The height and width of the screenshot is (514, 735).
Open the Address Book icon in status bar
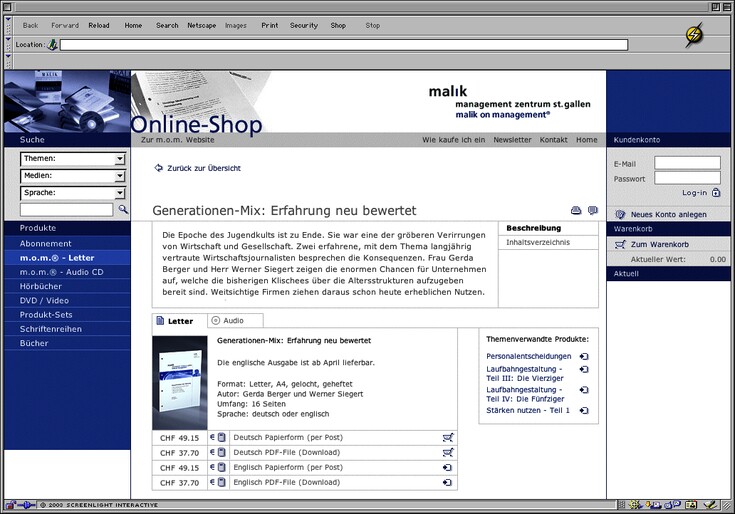691,505
